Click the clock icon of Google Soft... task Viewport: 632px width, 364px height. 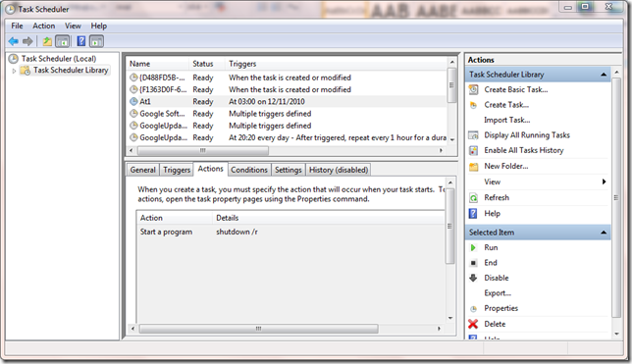pos(133,114)
